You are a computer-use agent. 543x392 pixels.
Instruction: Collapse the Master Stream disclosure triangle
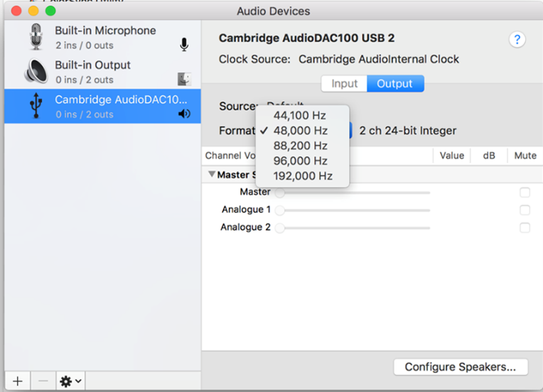(212, 174)
